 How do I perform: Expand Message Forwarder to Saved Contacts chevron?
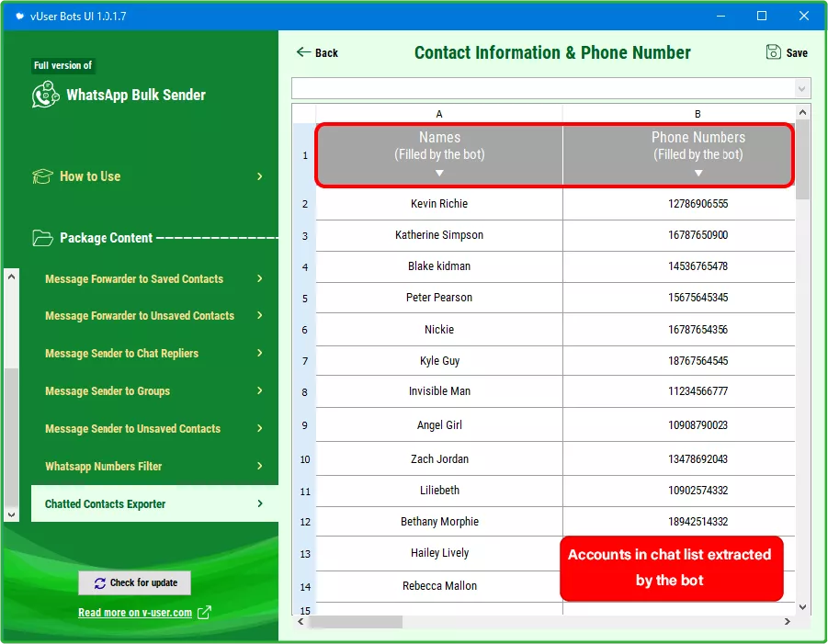(260, 278)
